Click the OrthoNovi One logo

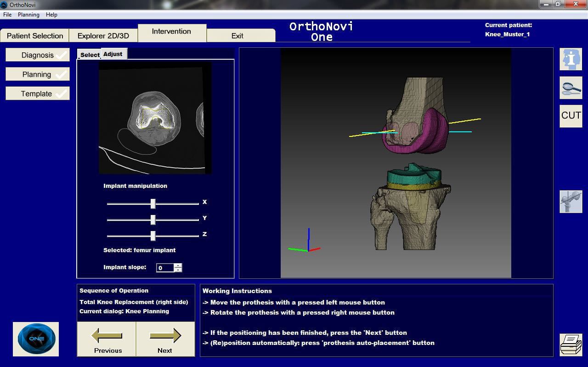tap(35, 339)
